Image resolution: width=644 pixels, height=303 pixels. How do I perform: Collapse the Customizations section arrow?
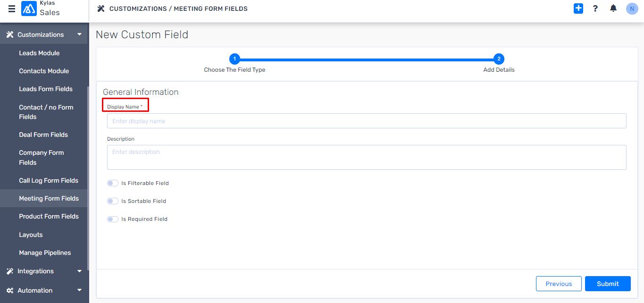point(79,34)
